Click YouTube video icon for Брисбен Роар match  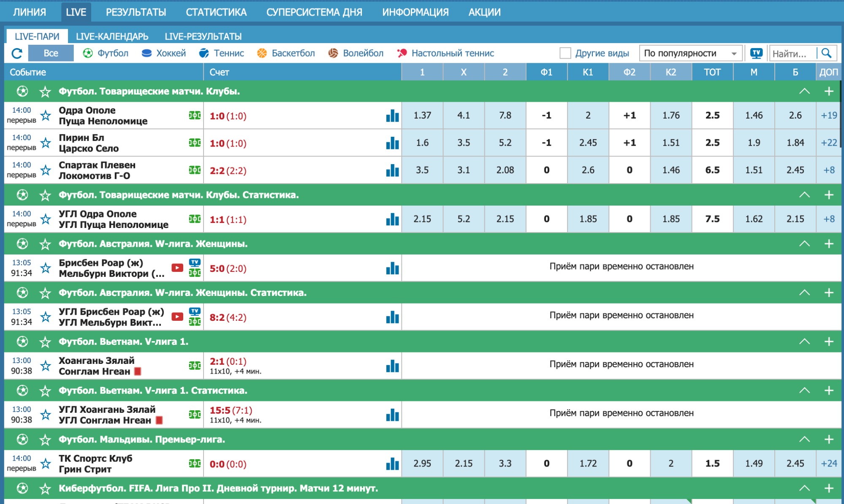point(177,268)
